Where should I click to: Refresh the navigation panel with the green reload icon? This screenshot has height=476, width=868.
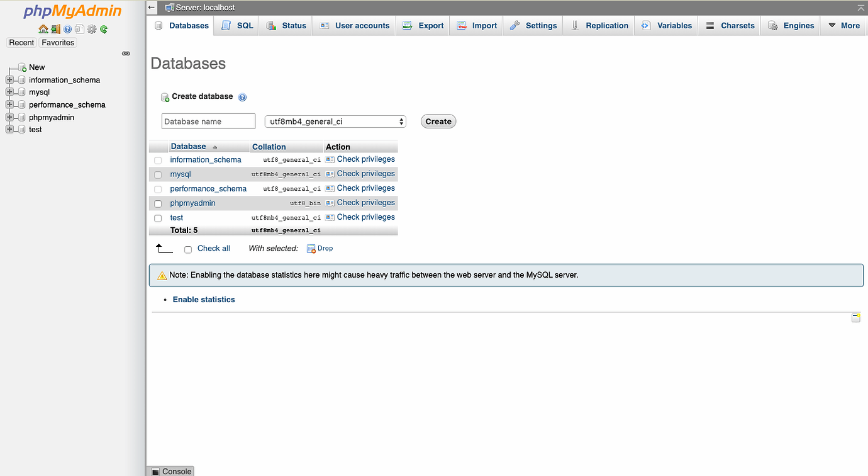pos(103,29)
